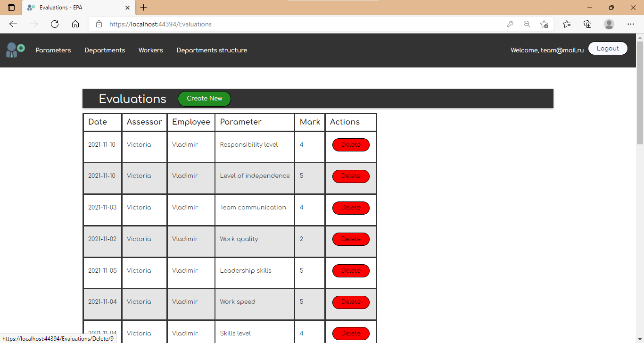Click Welcome, team@mail.ru text
Image resolution: width=644 pixels, height=343 pixels.
pos(547,50)
